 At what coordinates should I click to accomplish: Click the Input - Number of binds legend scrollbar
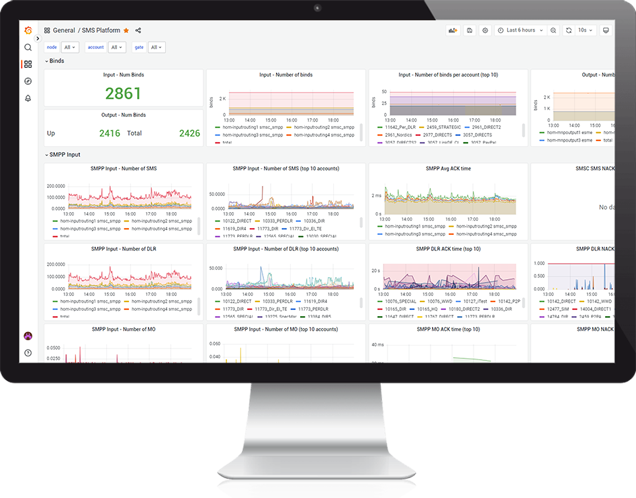tap(361, 131)
